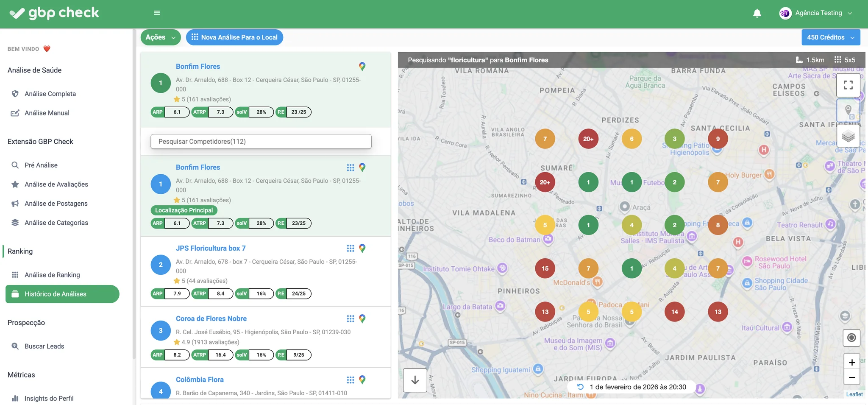Image resolution: width=868 pixels, height=405 pixels.
Task: Open the 450 Créditos dropdown
Action: 831,37
